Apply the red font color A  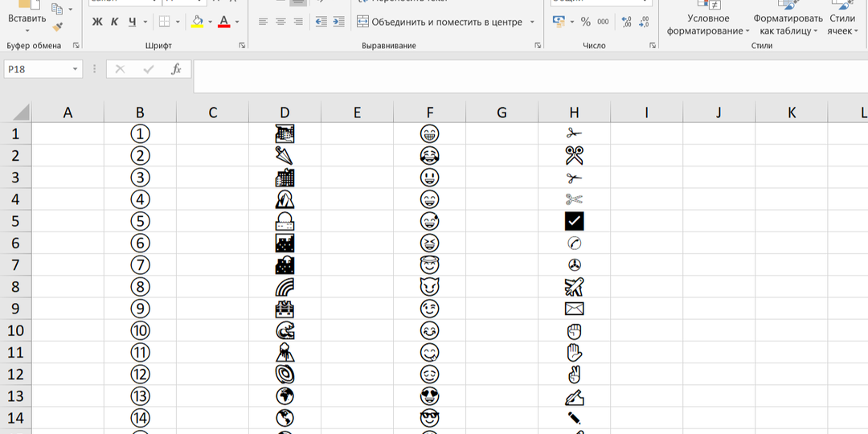[x=223, y=22]
